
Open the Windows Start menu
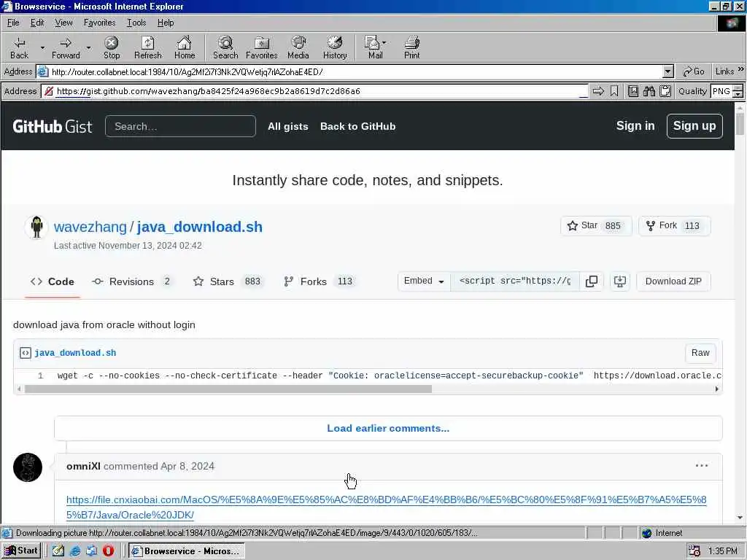pyautogui.click(x=21, y=551)
